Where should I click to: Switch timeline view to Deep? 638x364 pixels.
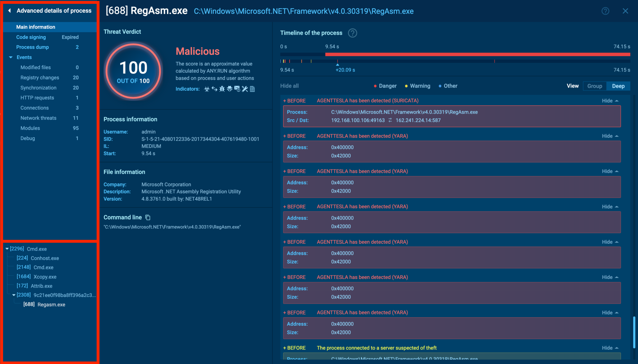618,86
